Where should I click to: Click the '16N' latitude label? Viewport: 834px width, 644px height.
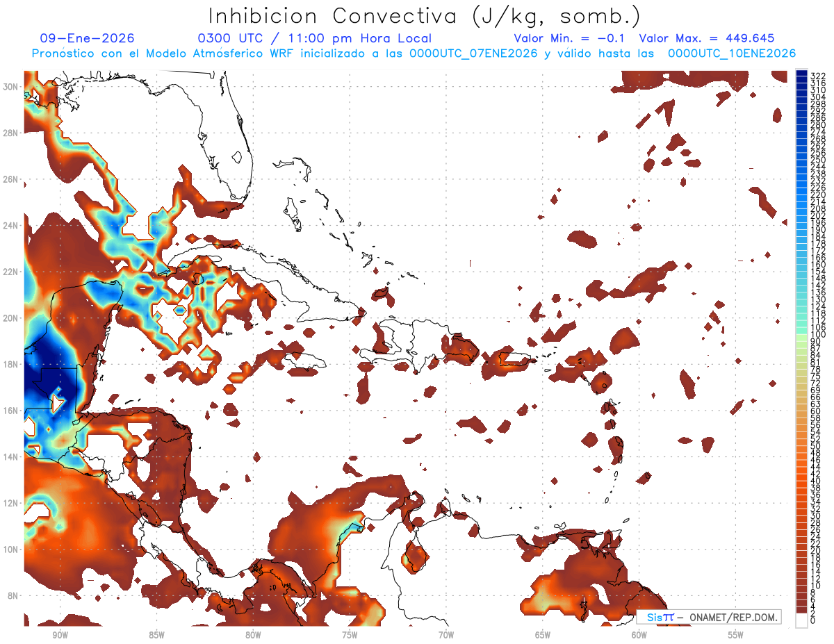coord(10,411)
